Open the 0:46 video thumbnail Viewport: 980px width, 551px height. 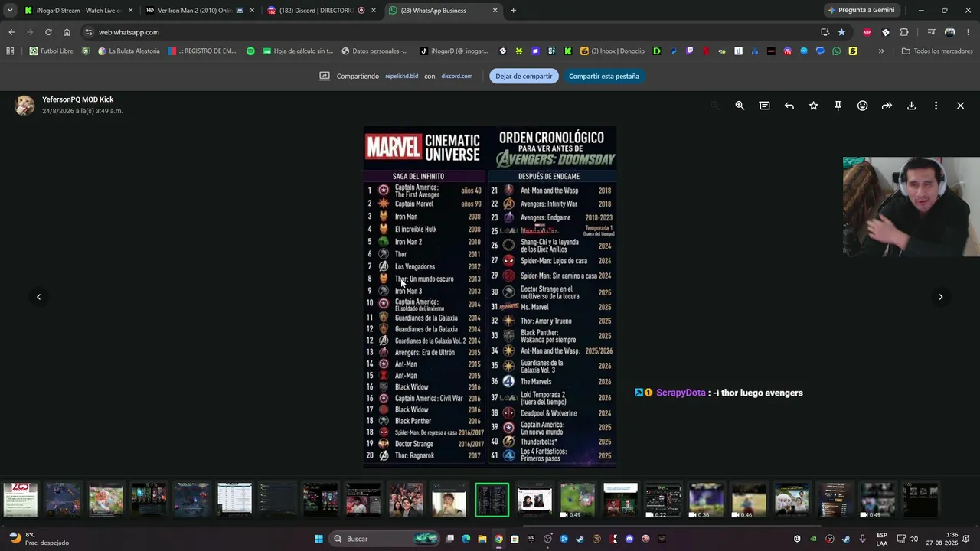click(749, 500)
